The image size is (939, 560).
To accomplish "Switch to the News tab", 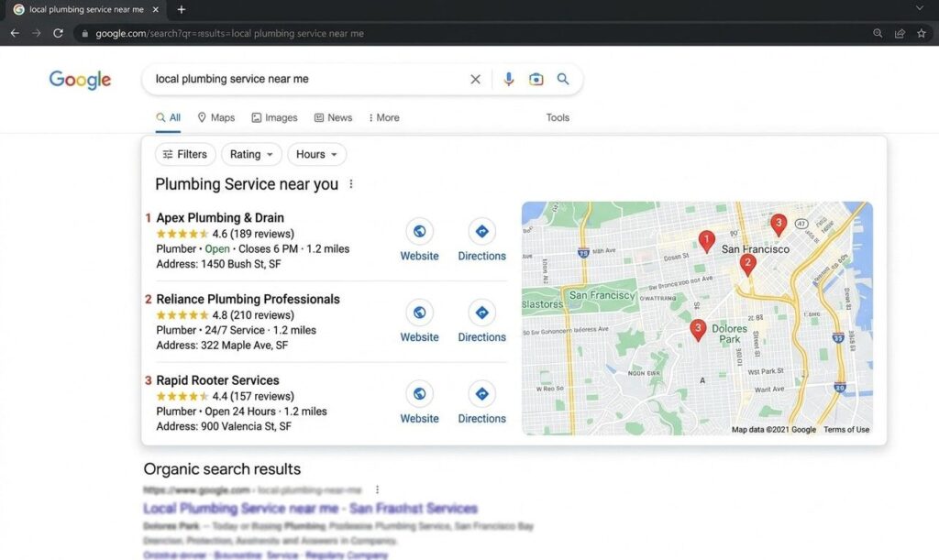I will click(333, 118).
